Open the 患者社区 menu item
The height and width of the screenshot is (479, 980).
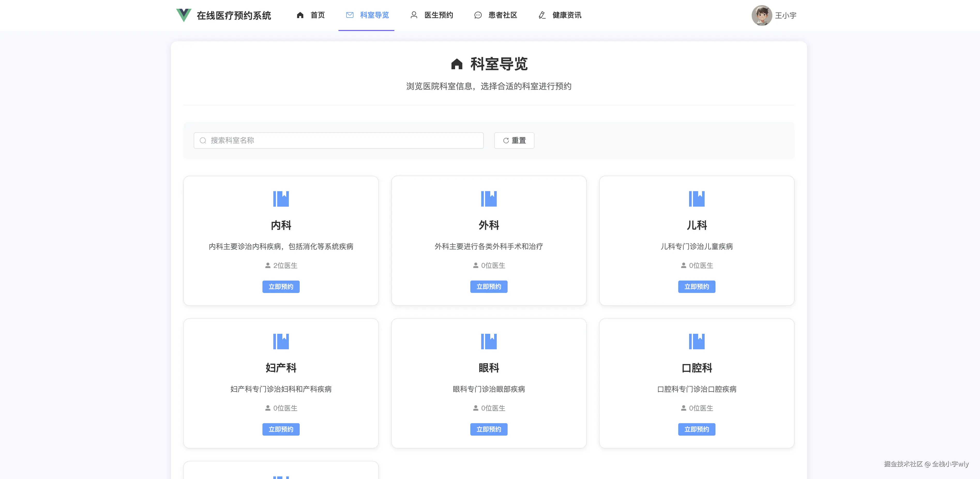(x=495, y=15)
